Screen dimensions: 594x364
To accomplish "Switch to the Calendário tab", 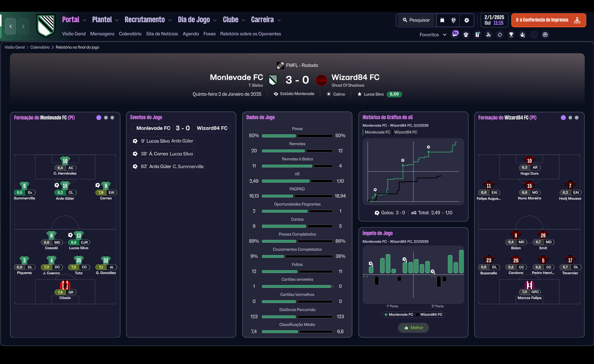I will (130, 34).
